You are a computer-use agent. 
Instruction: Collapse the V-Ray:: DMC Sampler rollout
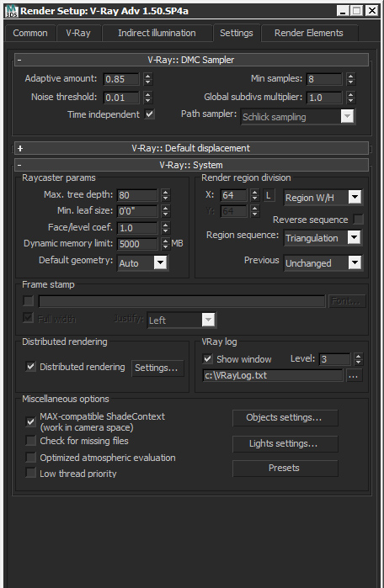191,60
